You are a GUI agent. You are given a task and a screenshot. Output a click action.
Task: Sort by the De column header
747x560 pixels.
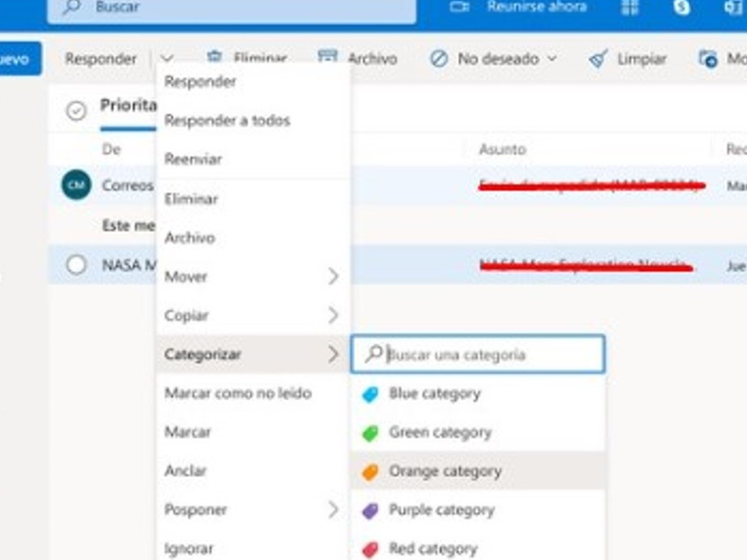coord(111,149)
